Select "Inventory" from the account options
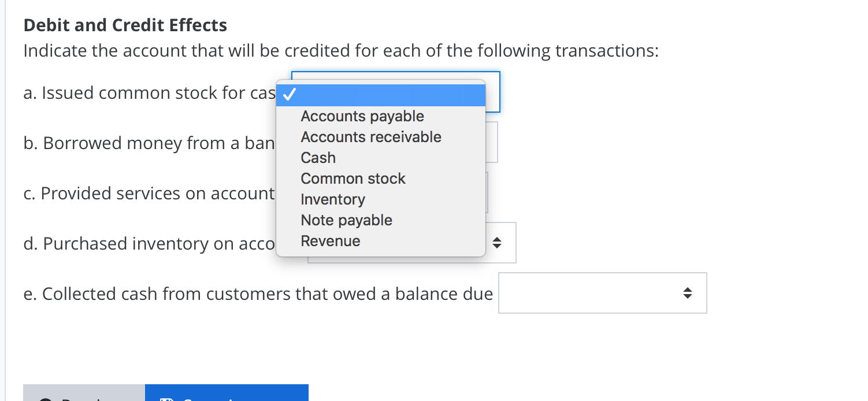This screenshot has height=401, width=868. [333, 199]
